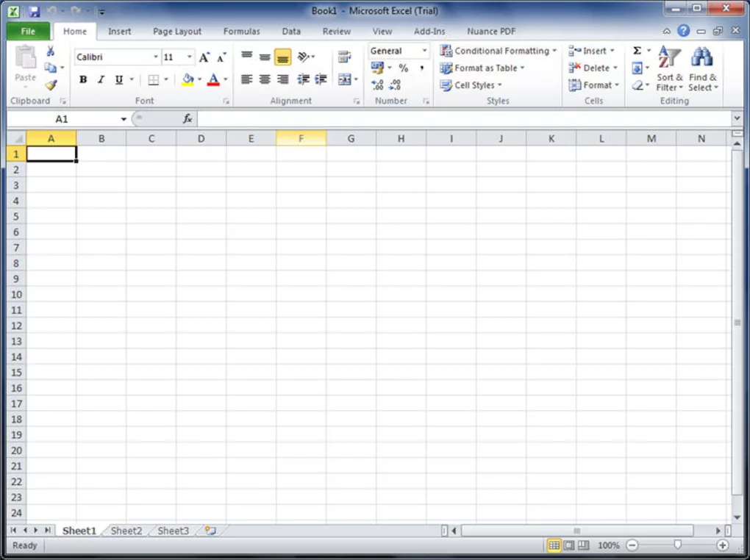The width and height of the screenshot is (750, 560).
Task: Click the Increase Decimal icon
Action: click(x=377, y=85)
